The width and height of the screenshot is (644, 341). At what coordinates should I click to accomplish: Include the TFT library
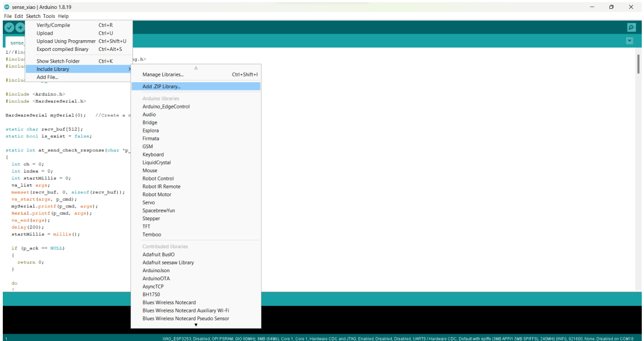click(196, 227)
